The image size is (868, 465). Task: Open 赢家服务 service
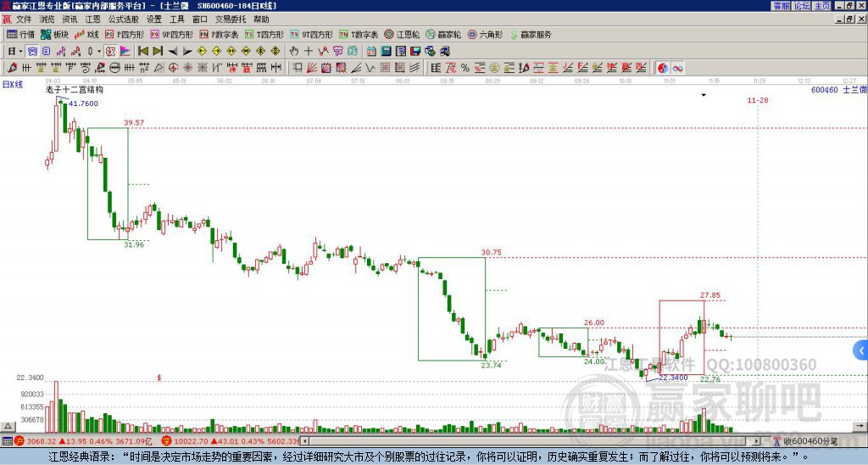point(531,34)
